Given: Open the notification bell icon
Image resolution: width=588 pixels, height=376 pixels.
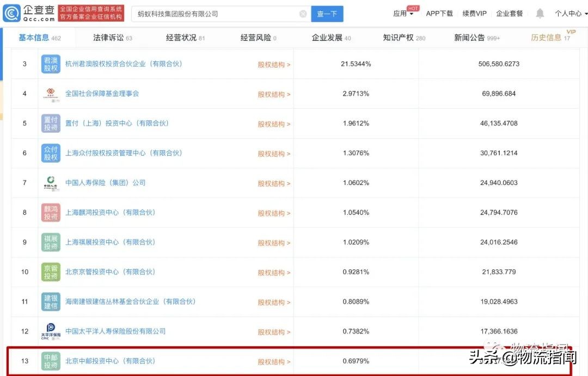Looking at the screenshot, I should click(540, 13).
